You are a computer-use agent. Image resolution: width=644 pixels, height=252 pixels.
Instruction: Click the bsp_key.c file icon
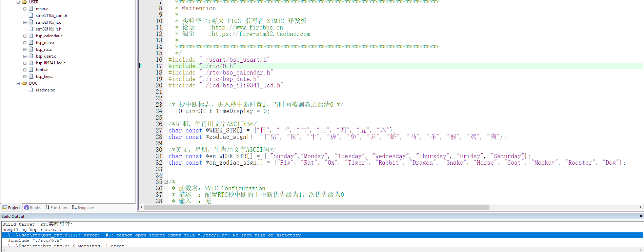coord(31,77)
